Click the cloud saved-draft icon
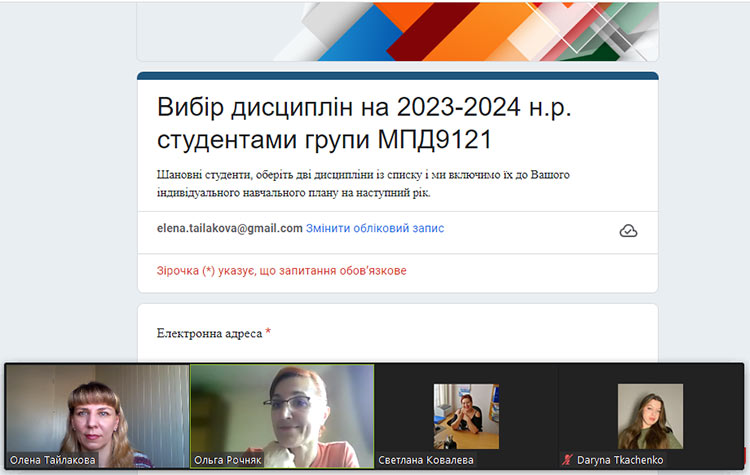Image resolution: width=750 pixels, height=475 pixels. 628,231
